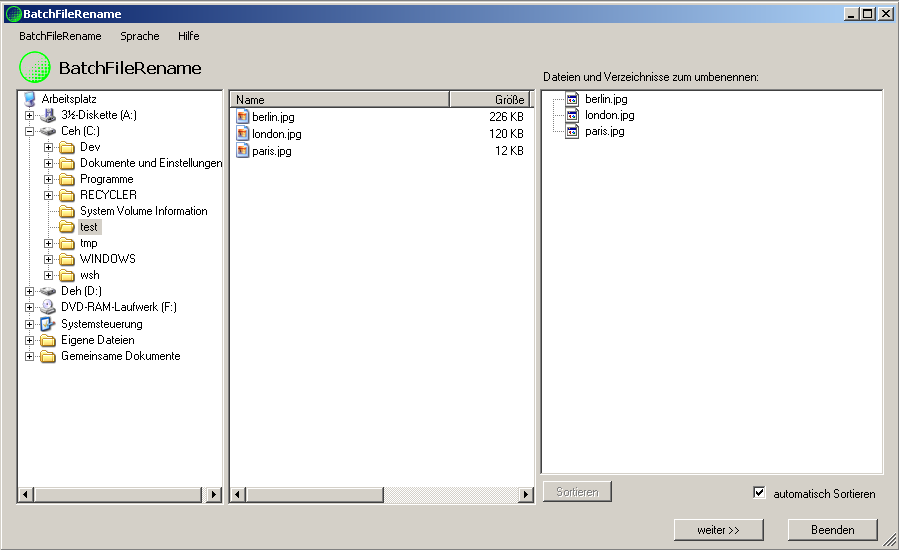Expand the RECYCLER folder node
Screen dimensions: 899x550
tap(49, 196)
